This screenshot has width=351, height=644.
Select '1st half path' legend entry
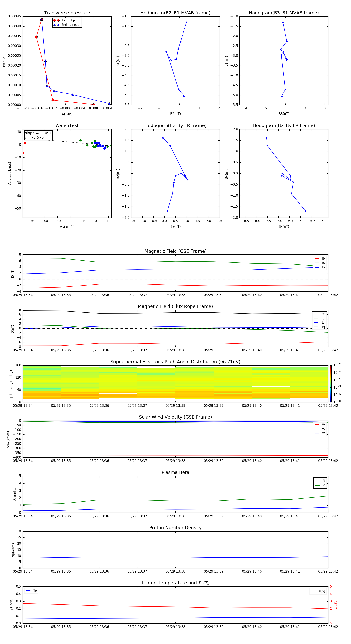pyautogui.click(x=67, y=20)
